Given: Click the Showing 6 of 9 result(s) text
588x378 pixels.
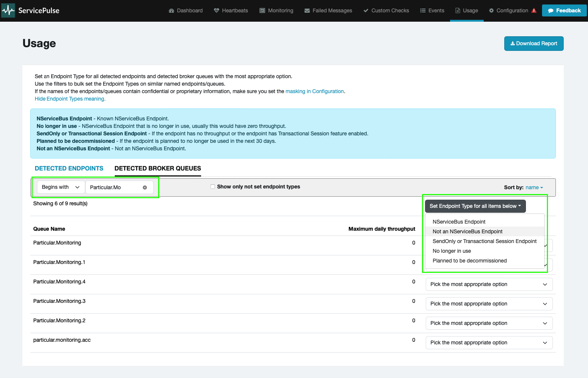Looking at the screenshot, I should (x=60, y=203).
